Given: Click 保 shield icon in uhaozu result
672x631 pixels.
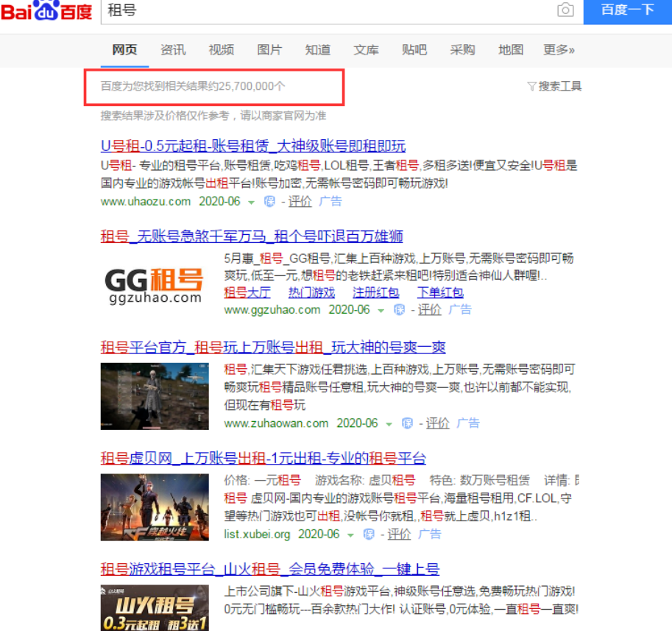Looking at the screenshot, I should pos(269,201).
